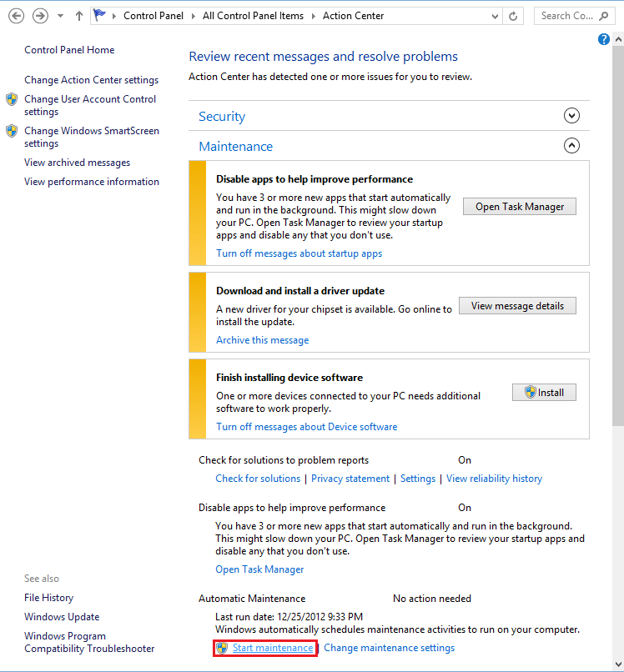Click the Install button
This screenshot has width=624, height=672.
tap(544, 393)
